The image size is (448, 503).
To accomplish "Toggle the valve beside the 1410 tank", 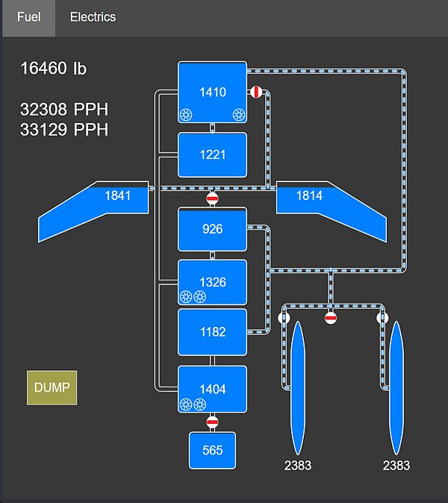I will pos(256,92).
